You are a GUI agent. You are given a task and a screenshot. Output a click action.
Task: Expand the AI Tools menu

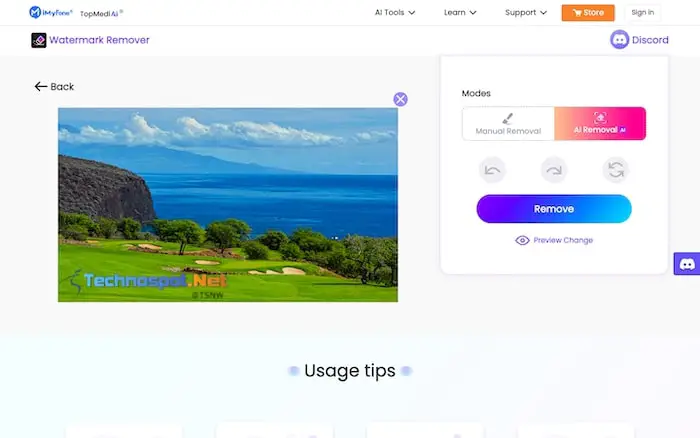coord(395,13)
